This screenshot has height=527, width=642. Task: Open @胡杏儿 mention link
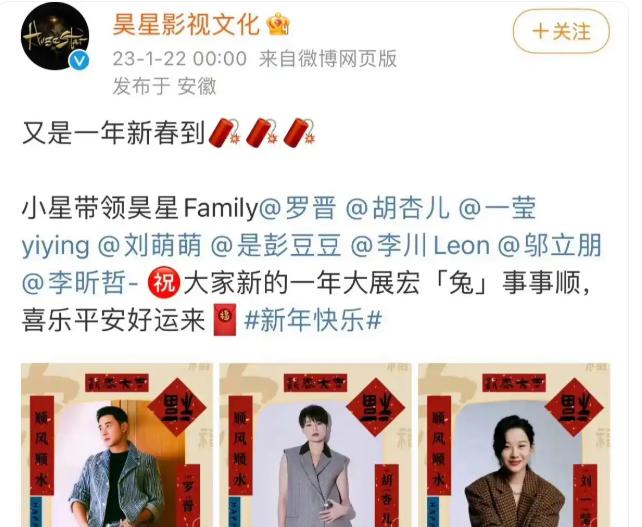click(398, 208)
